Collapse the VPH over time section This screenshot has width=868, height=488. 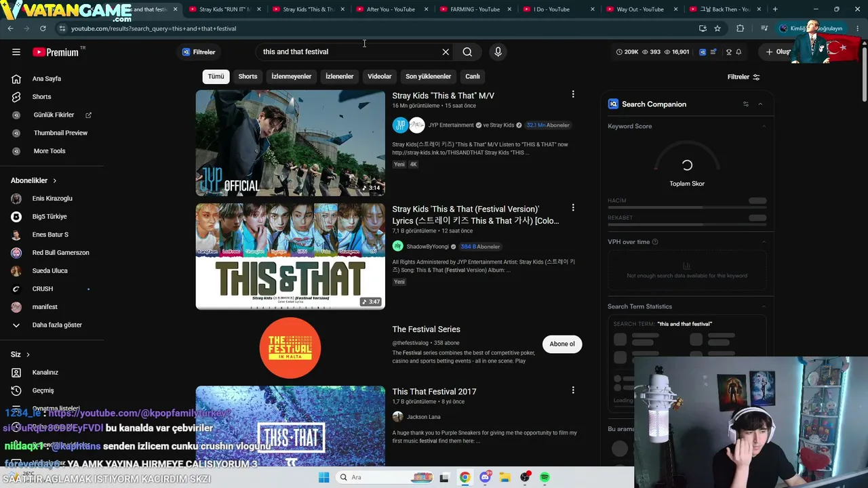(764, 242)
